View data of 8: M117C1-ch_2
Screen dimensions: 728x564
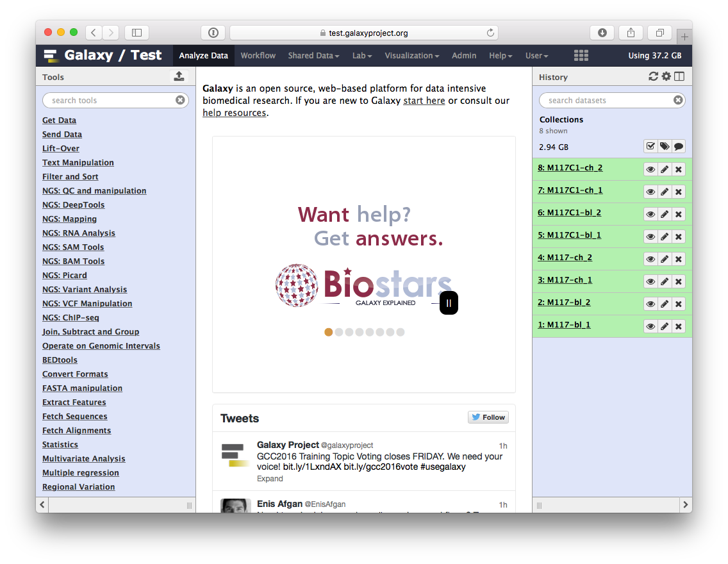(651, 169)
